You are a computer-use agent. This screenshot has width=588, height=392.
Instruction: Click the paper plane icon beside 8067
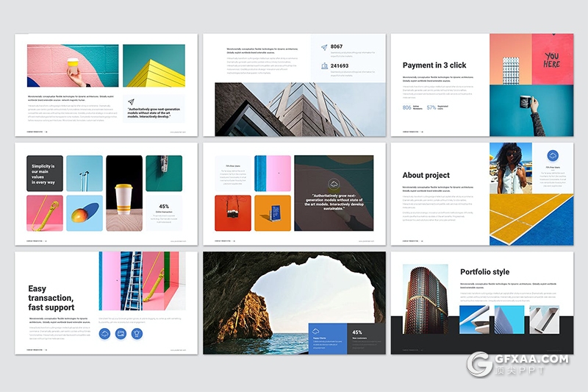(x=323, y=48)
